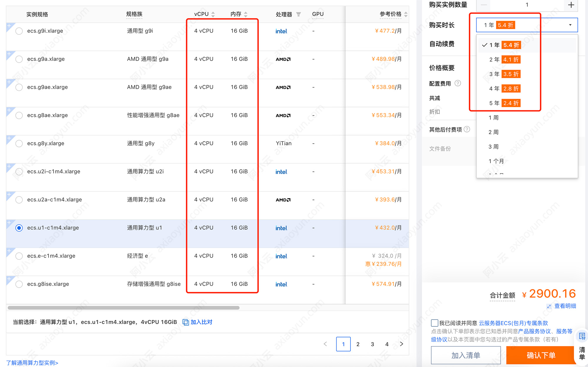Go to next page arrow
Viewport: 588px width, 367px height.
[402, 344]
